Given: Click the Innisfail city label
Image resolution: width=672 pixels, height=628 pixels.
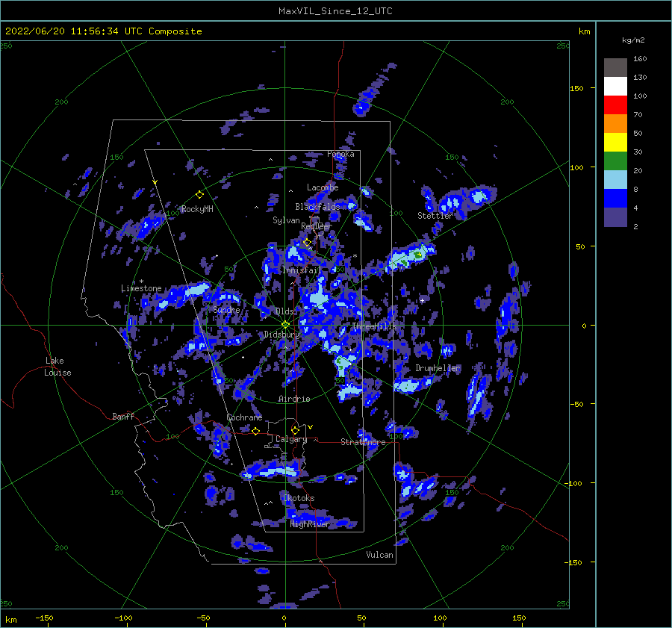Looking at the screenshot, I should (302, 270).
